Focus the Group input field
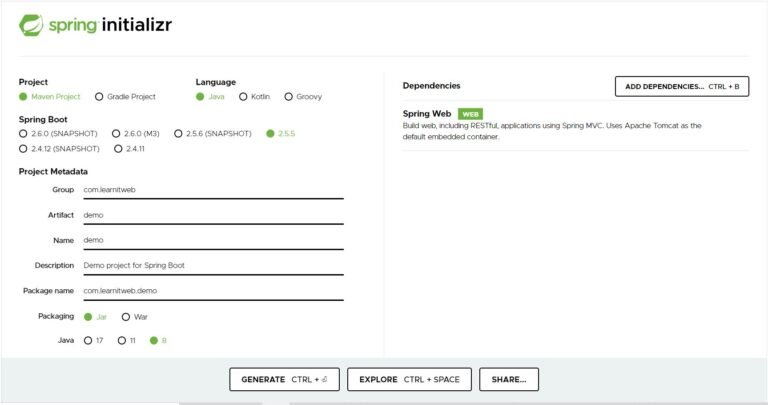 point(213,190)
